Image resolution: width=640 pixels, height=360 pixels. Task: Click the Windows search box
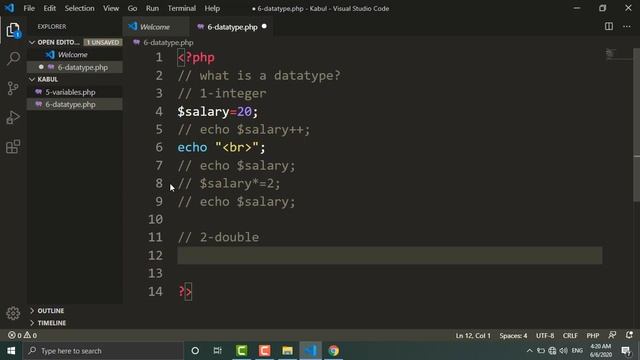click(103, 351)
